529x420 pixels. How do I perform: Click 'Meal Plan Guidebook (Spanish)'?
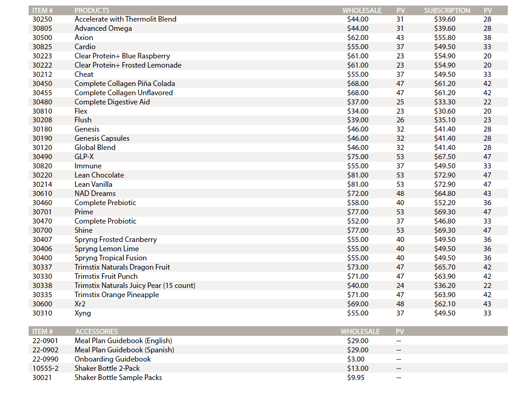click(x=124, y=350)
